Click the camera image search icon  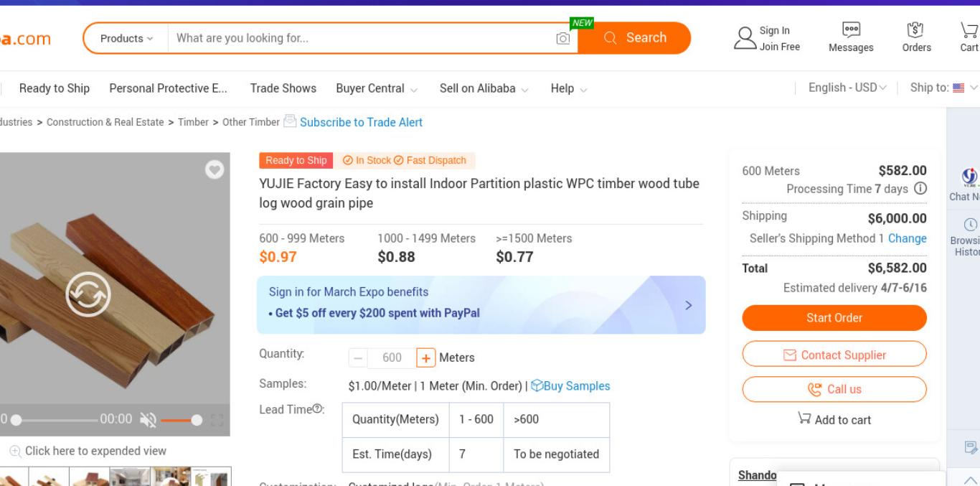click(563, 39)
